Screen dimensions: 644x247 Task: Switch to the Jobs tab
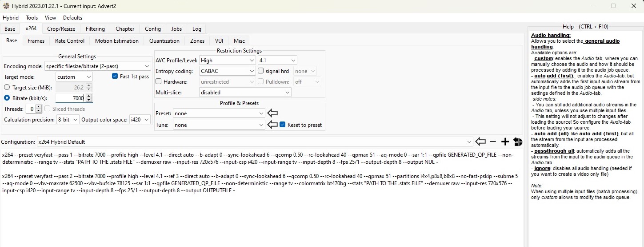[x=176, y=28]
